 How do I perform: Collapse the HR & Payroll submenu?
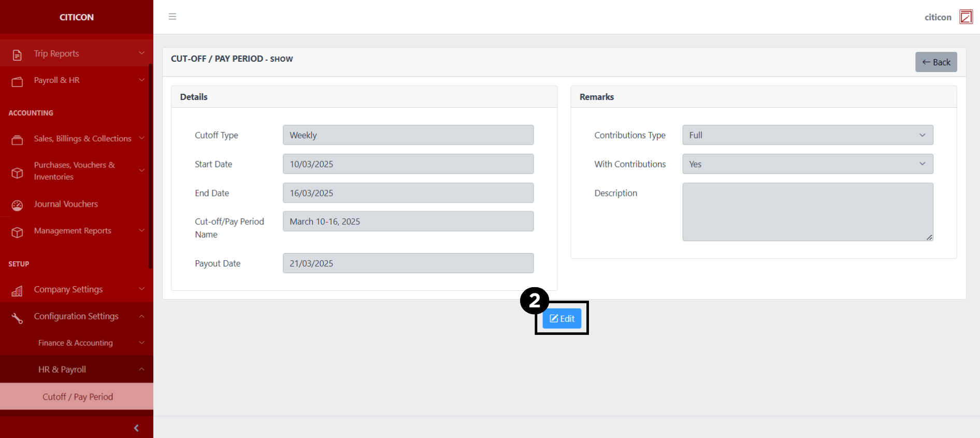click(62, 370)
